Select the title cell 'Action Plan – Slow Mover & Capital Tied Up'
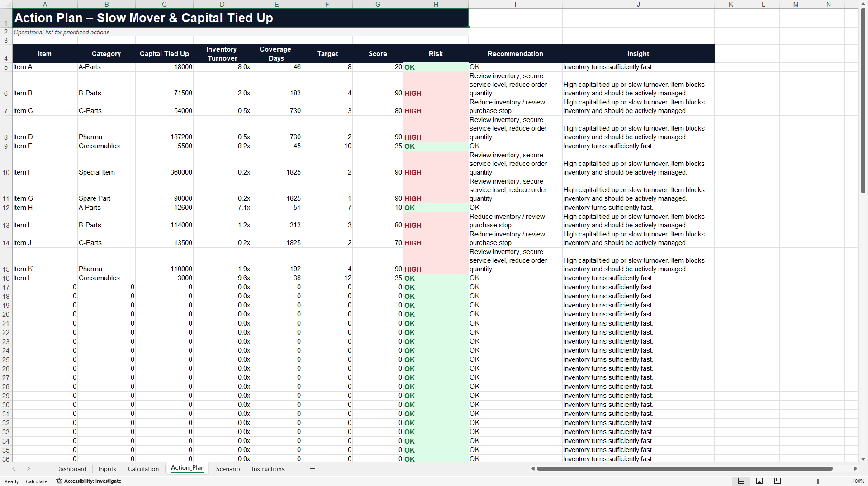Viewport: 868px width, 486px height. (240, 18)
